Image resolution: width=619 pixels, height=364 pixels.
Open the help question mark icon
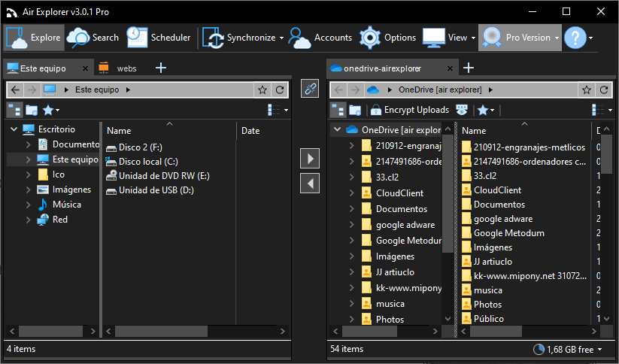575,38
